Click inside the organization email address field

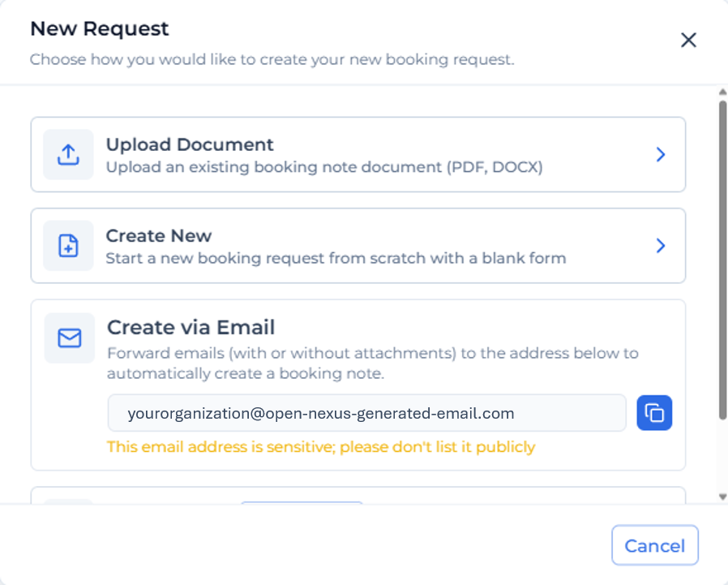(366, 413)
